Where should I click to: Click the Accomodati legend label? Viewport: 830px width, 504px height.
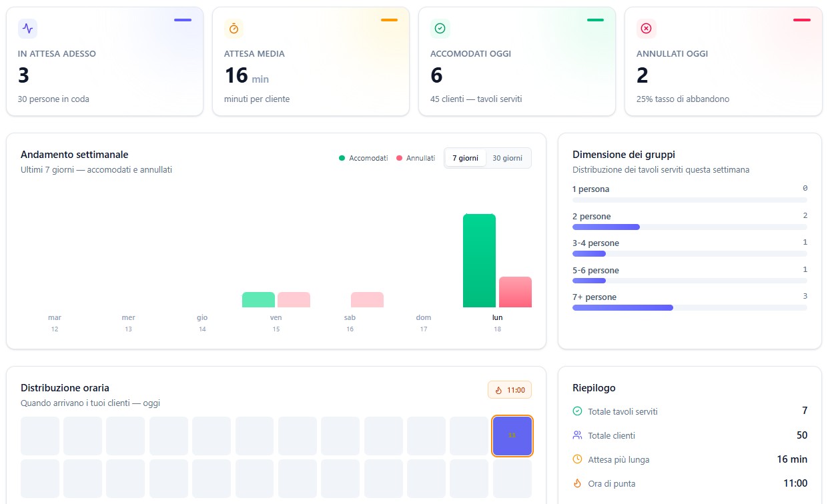click(368, 158)
